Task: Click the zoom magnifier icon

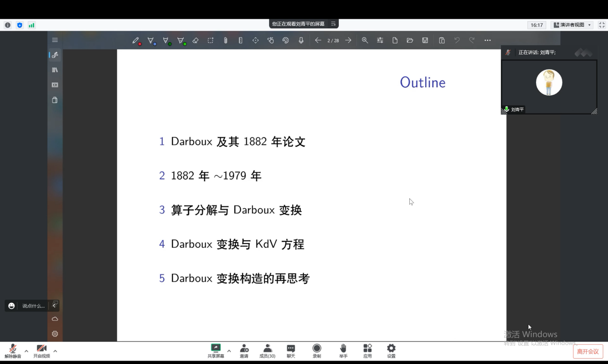Action: (x=365, y=40)
